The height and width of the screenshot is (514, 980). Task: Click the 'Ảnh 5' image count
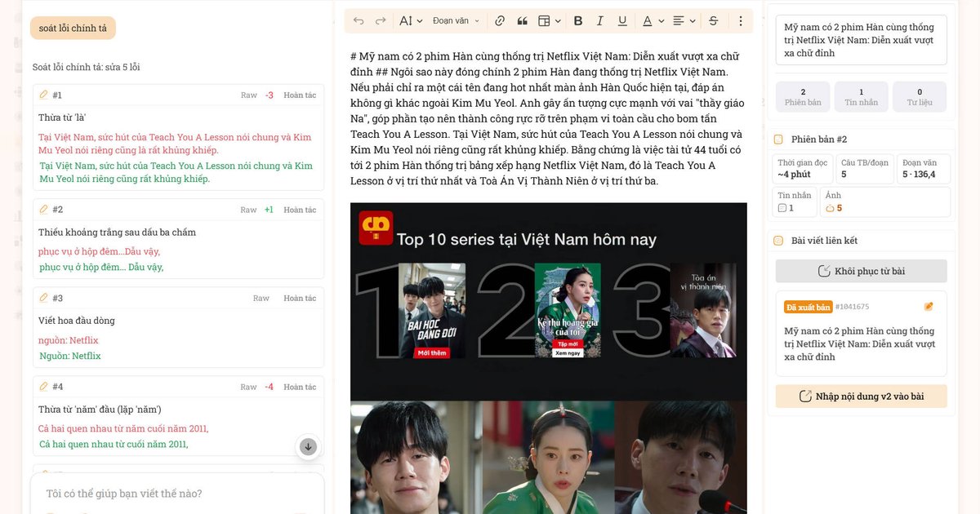tap(886, 202)
